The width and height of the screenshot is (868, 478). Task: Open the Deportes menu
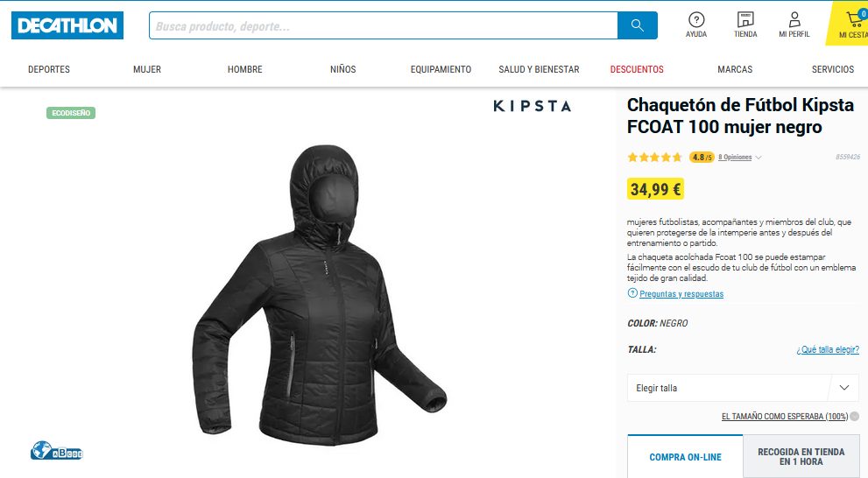pos(49,69)
